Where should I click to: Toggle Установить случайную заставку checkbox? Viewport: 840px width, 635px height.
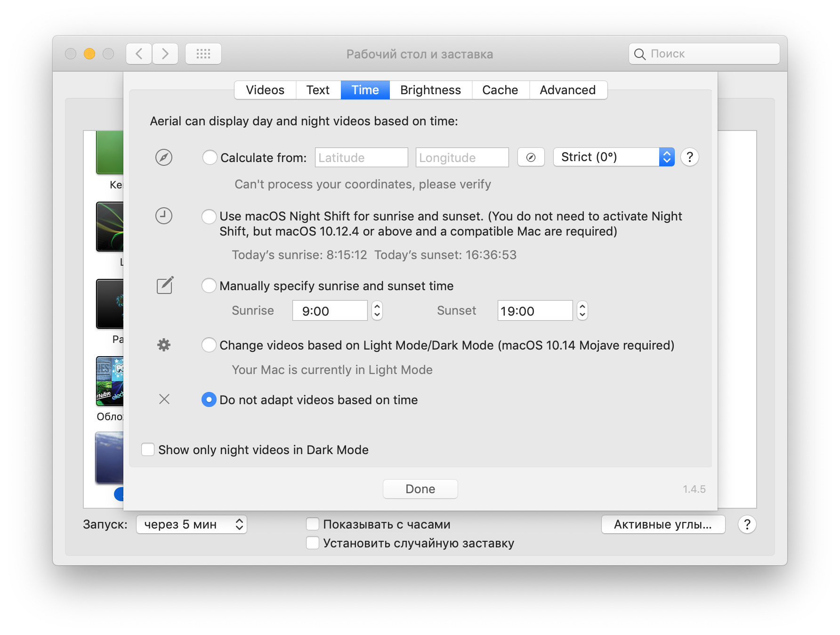(x=313, y=543)
